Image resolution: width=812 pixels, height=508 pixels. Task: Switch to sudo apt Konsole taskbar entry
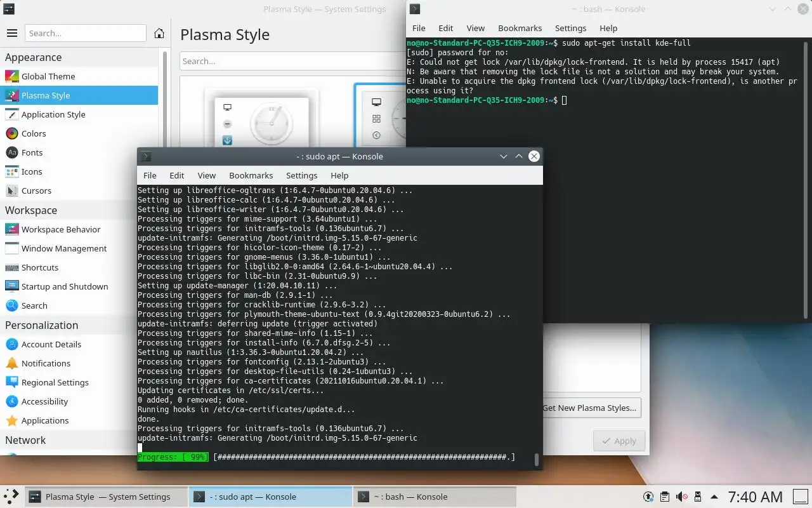271,497
